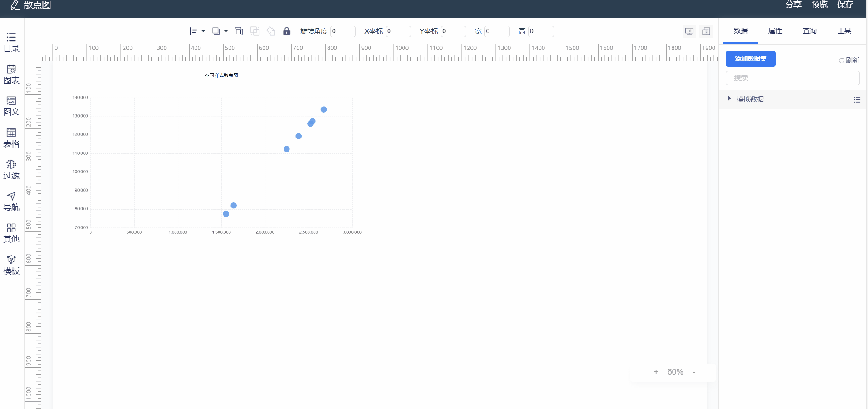Screen dimensions: 868x409
Task: Open the 其他 (other) sidebar panel
Action: coord(11,233)
